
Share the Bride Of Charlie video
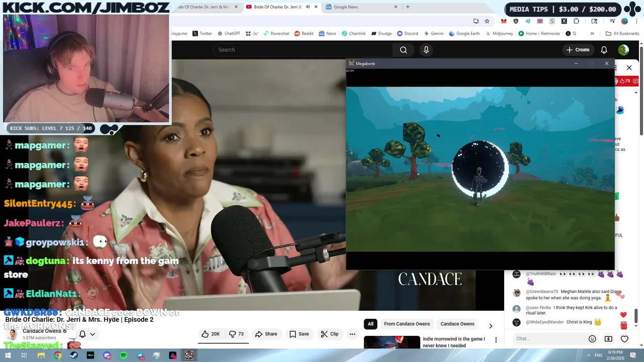coord(266,334)
